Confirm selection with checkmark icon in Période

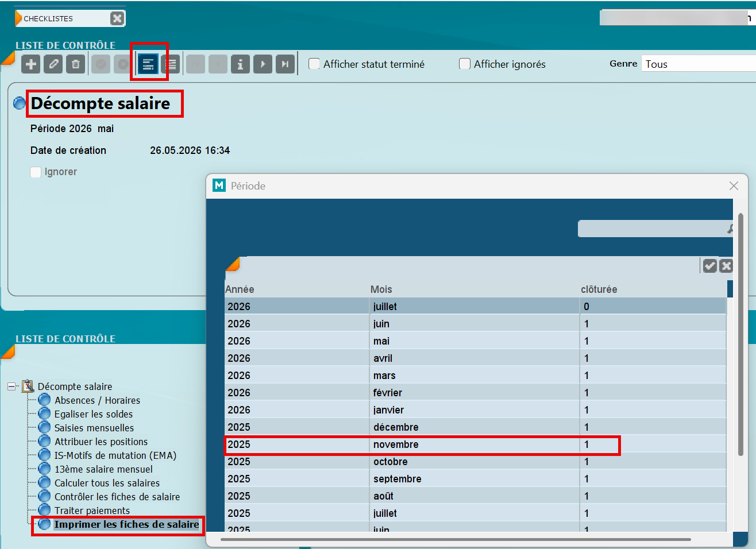click(x=710, y=265)
